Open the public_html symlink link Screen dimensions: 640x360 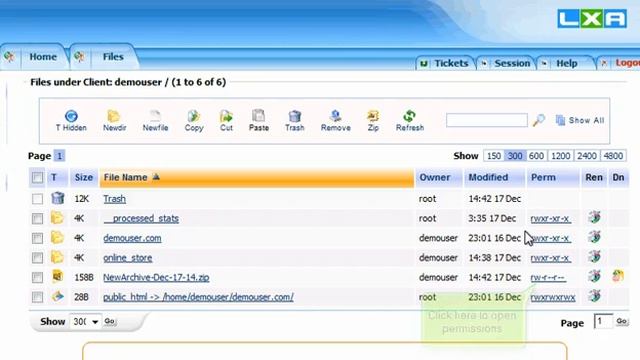(198, 297)
